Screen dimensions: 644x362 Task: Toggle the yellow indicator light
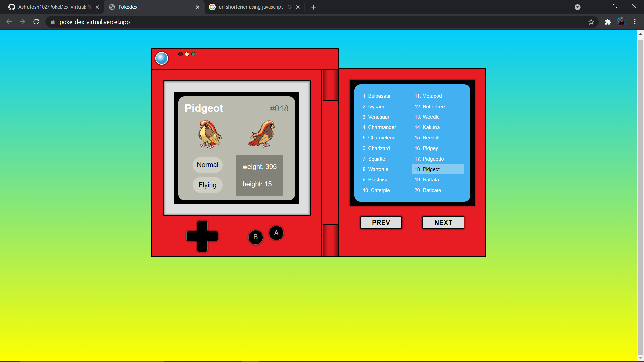(x=187, y=54)
